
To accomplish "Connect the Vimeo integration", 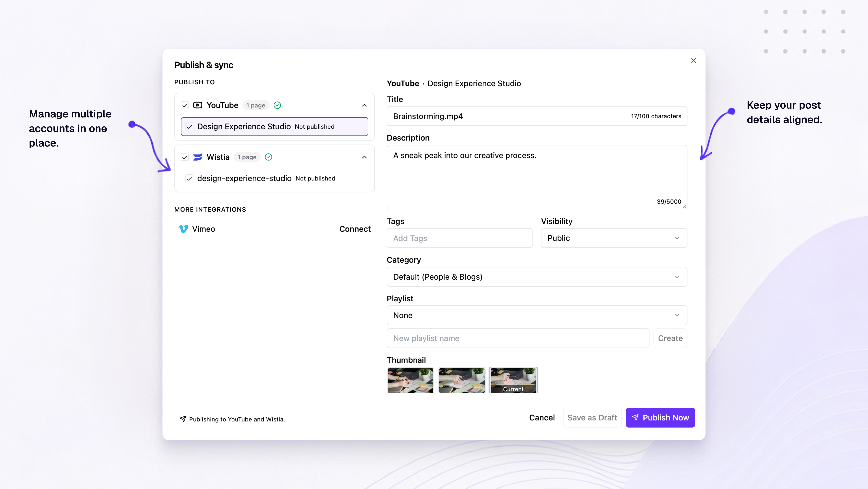I will [355, 229].
